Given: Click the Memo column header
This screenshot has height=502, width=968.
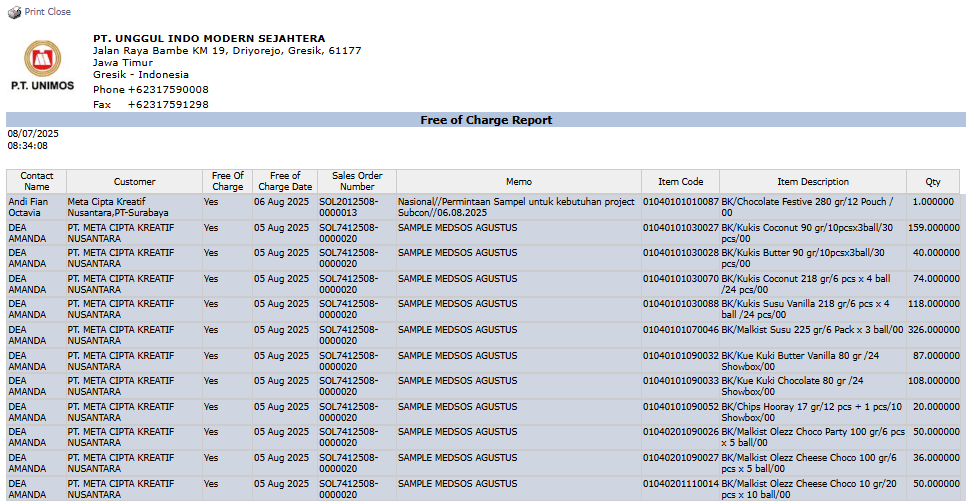Looking at the screenshot, I should [x=518, y=182].
